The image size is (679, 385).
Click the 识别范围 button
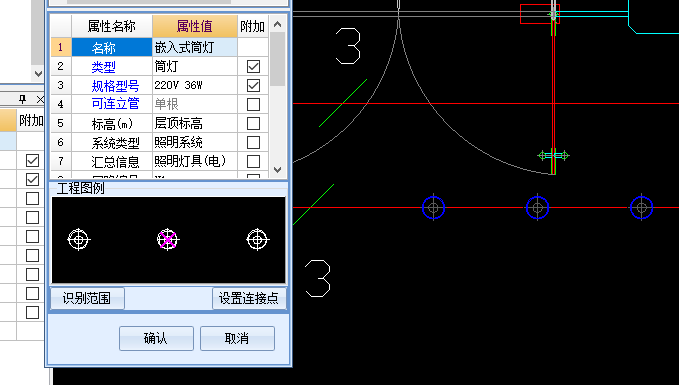pos(87,298)
